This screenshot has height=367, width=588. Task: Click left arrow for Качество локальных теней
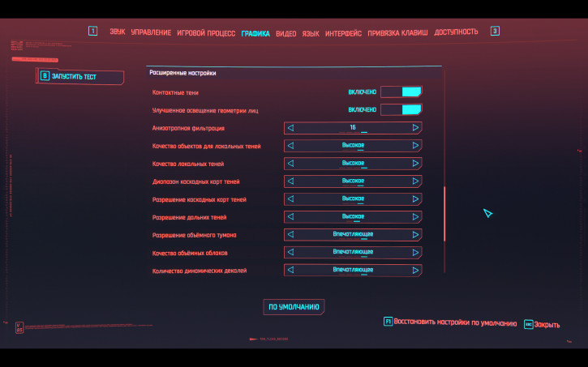tap(290, 164)
